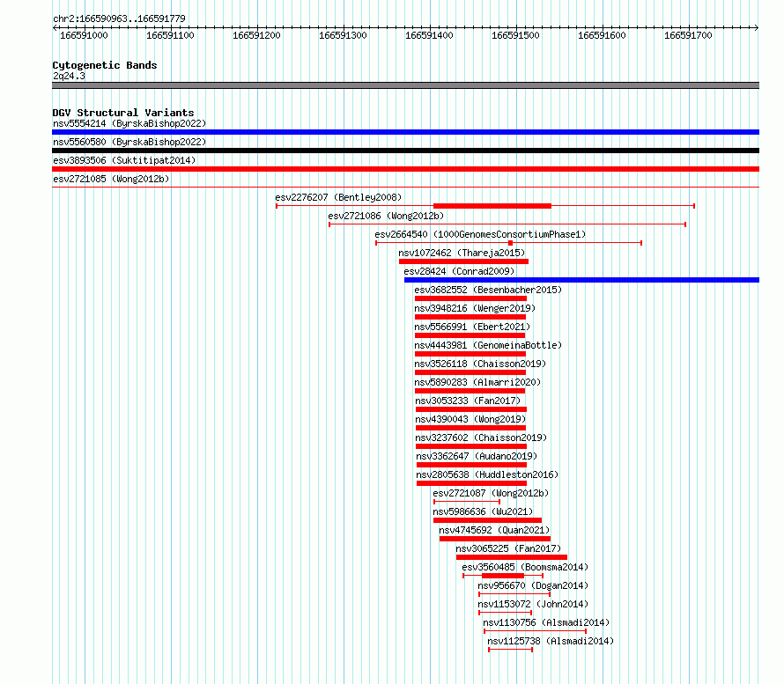This screenshot has height=684, width=784.
Task: Click the chr2:166590963..166591779 region text
Action: tap(119, 18)
